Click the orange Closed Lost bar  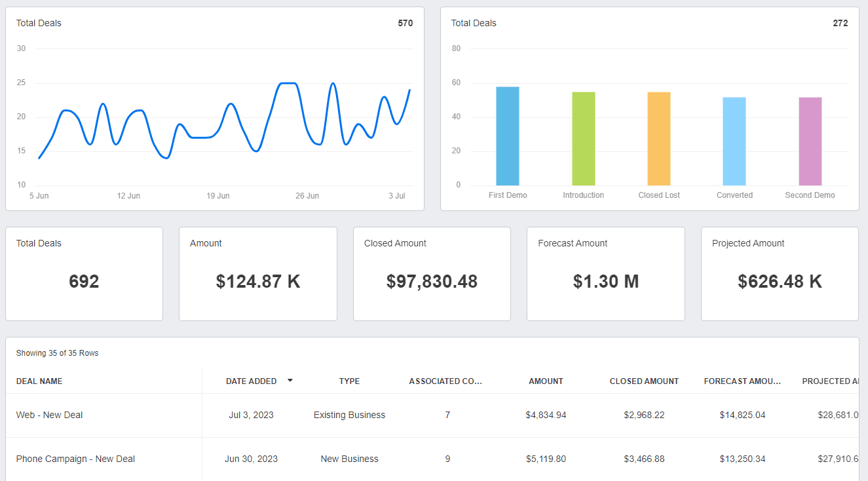659,139
